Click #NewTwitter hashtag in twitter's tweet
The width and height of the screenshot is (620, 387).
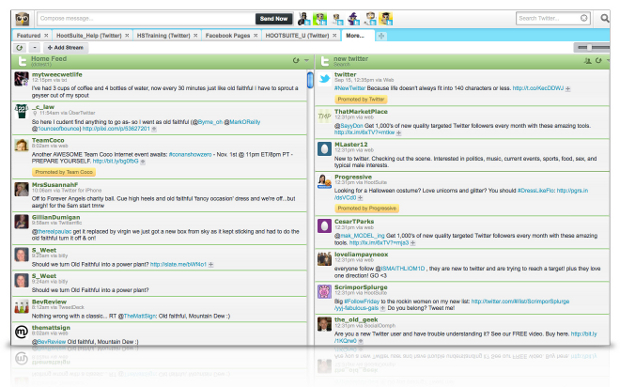point(350,88)
